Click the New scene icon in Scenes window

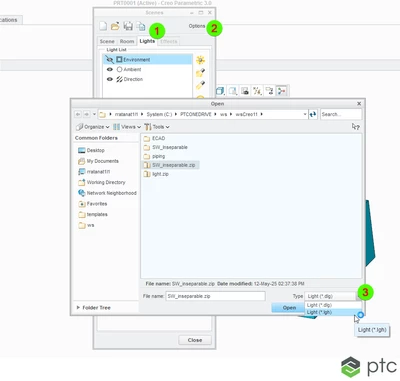coord(103,26)
